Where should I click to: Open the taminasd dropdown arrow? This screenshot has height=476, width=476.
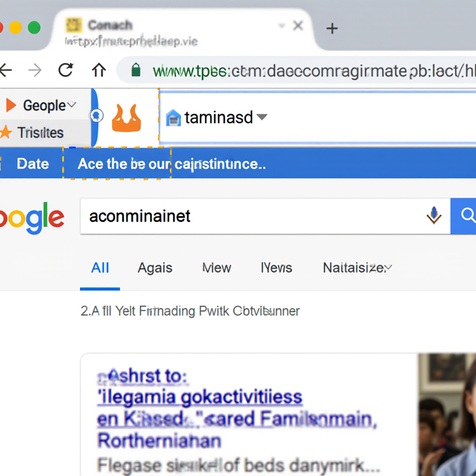pyautogui.click(x=262, y=117)
